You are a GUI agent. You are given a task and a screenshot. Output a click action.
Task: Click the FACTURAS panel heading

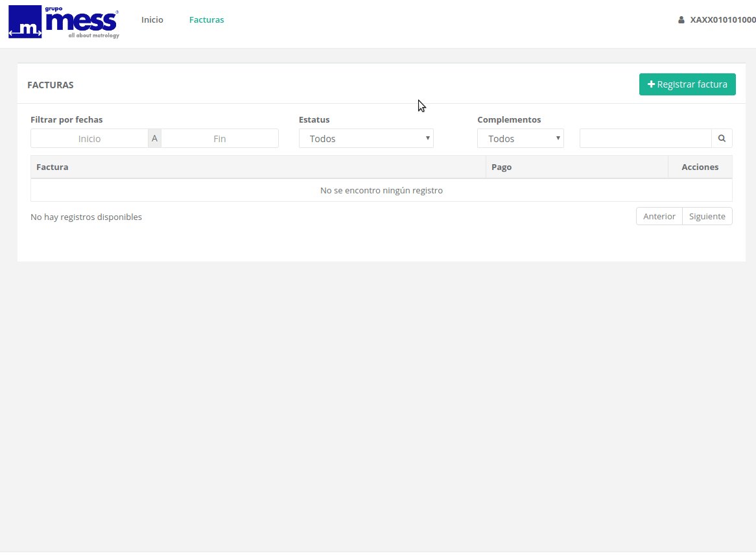click(51, 85)
